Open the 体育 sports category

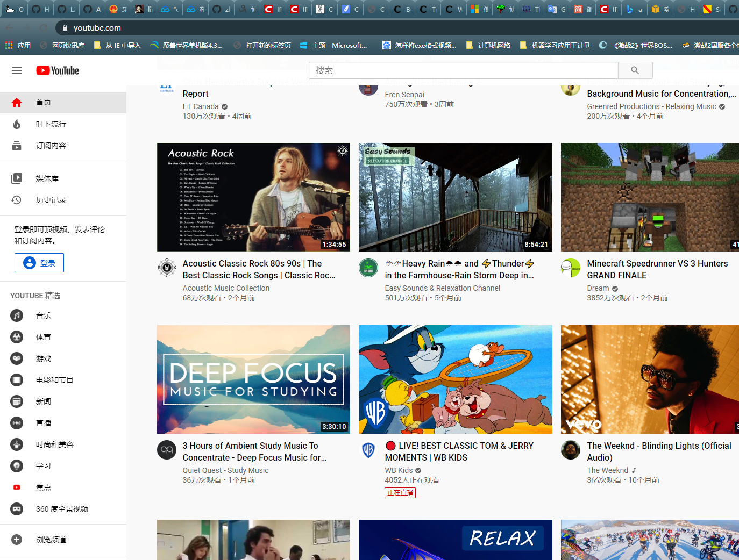pyautogui.click(x=63, y=337)
